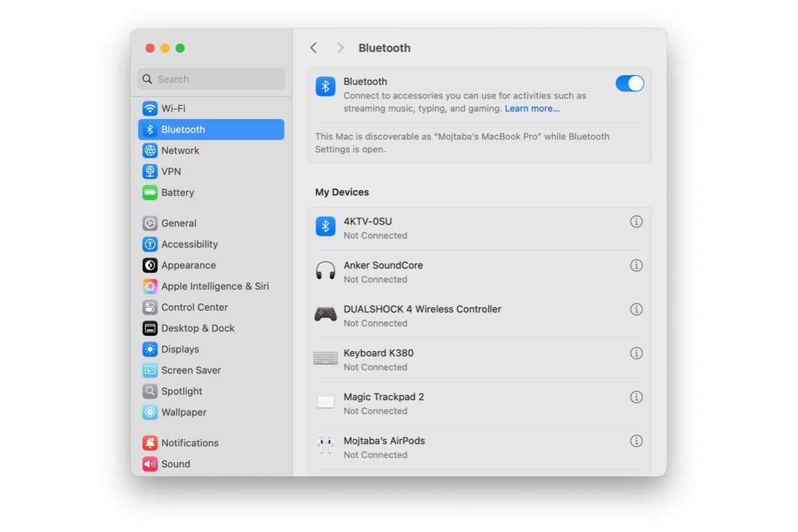Open info for DUALSHOCK 4 Wireless Controller
798x532 pixels.
636,309
